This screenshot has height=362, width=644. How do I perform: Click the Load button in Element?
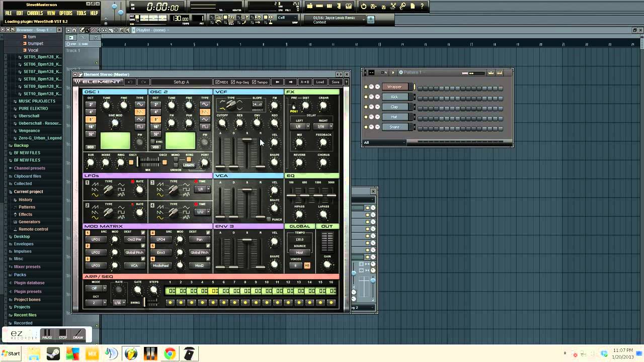tap(320, 82)
